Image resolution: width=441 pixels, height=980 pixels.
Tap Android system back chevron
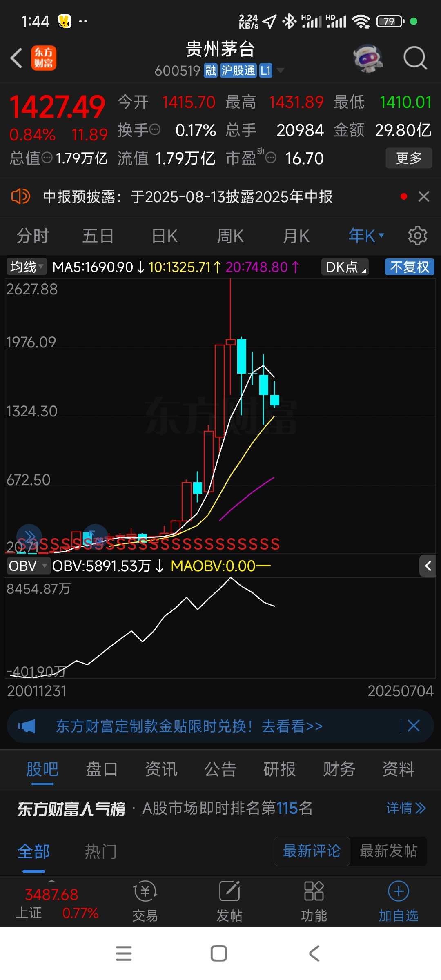click(x=314, y=953)
